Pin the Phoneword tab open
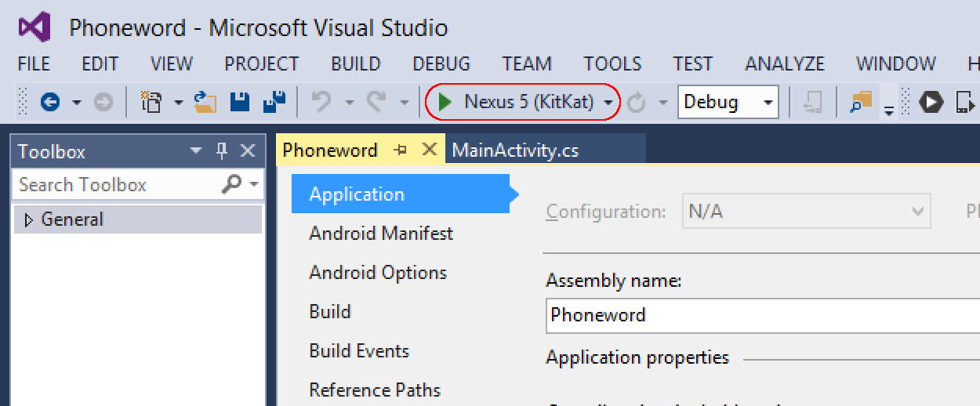This screenshot has height=406, width=980. click(x=401, y=150)
